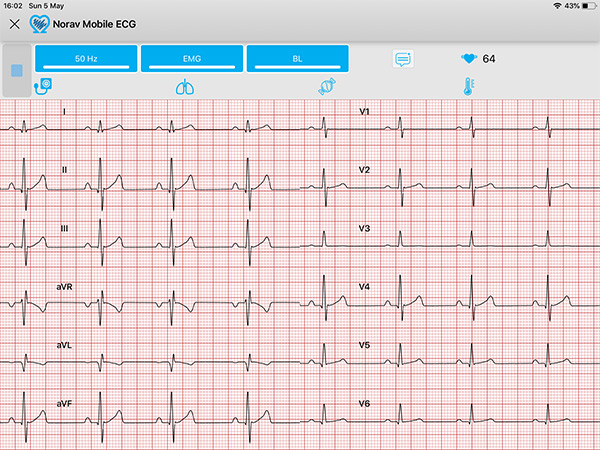Open the lungs respiration icon
The width and height of the screenshot is (600, 450).
[x=185, y=87]
